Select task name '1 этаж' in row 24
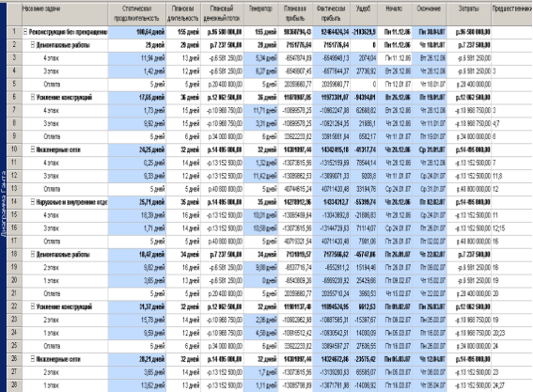This screenshot has width=533, height=392. tap(51, 333)
